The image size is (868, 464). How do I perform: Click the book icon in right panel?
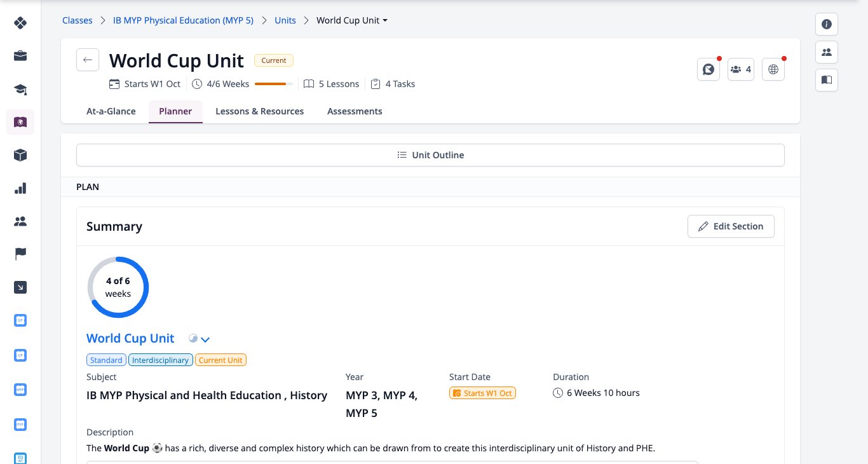[x=827, y=80]
